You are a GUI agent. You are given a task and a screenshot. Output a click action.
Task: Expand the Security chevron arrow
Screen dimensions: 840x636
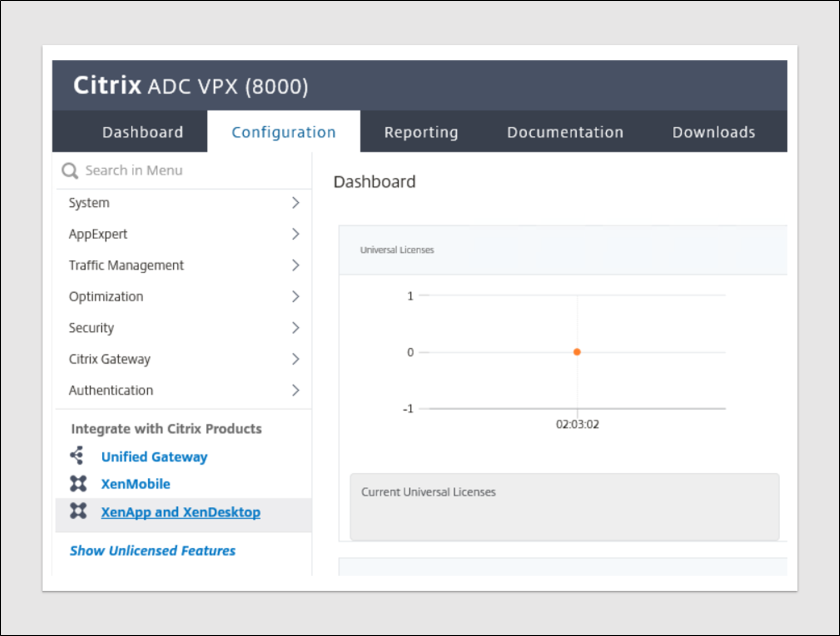[296, 328]
